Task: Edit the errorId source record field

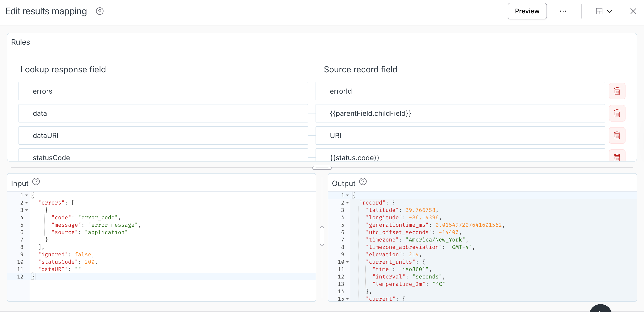Action: [460, 91]
